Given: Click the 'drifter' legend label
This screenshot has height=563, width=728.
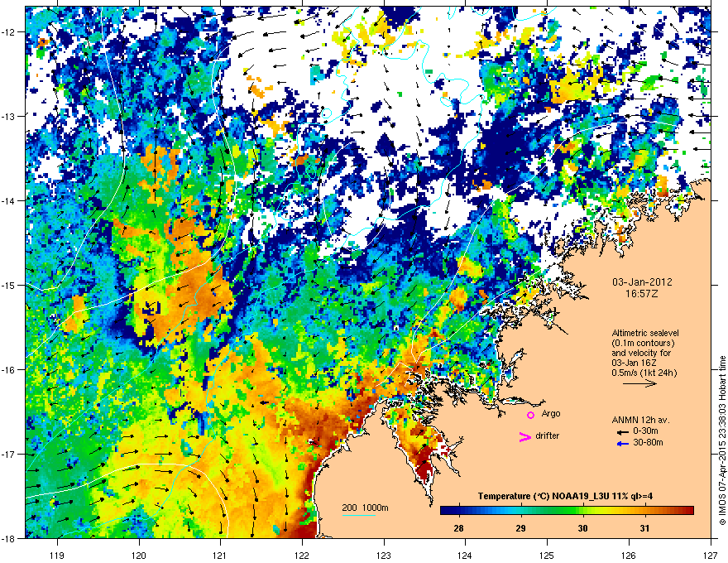Looking at the screenshot, I should [548, 435].
